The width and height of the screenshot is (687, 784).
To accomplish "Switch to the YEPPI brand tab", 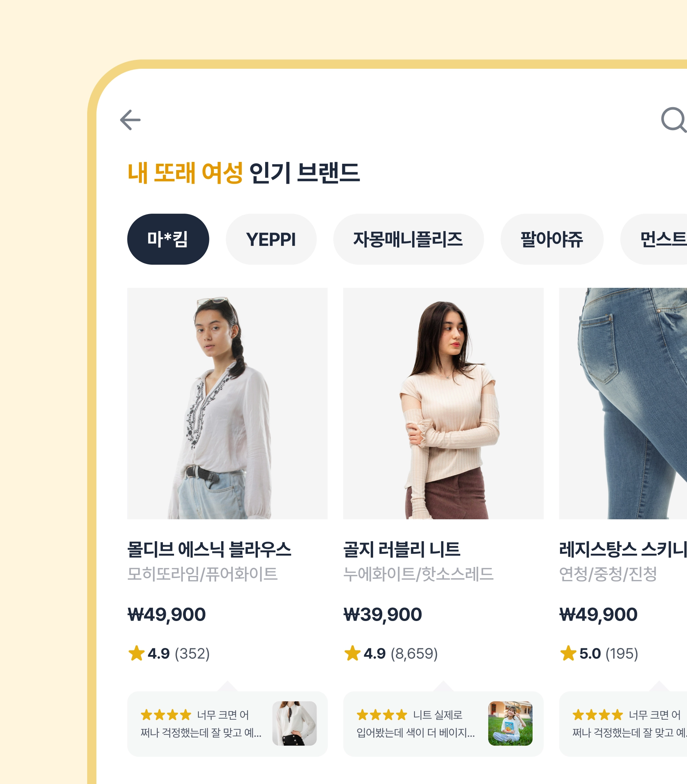I will coord(271,239).
